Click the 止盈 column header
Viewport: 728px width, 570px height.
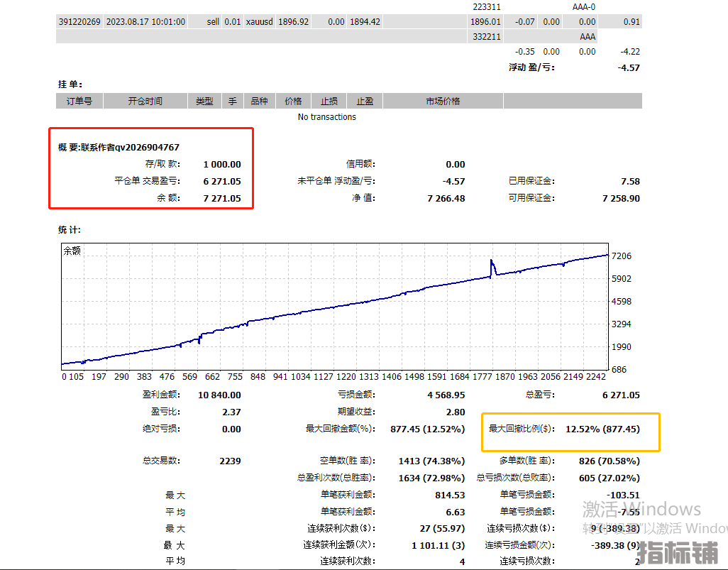click(x=365, y=102)
